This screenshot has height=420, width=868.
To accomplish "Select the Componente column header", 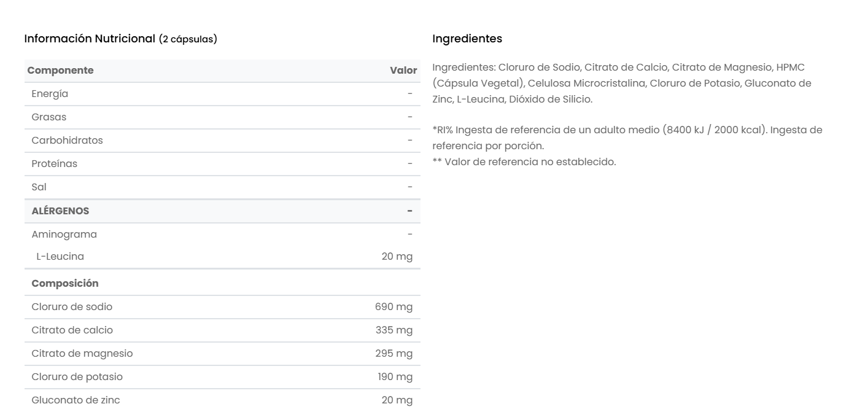I will [60, 70].
